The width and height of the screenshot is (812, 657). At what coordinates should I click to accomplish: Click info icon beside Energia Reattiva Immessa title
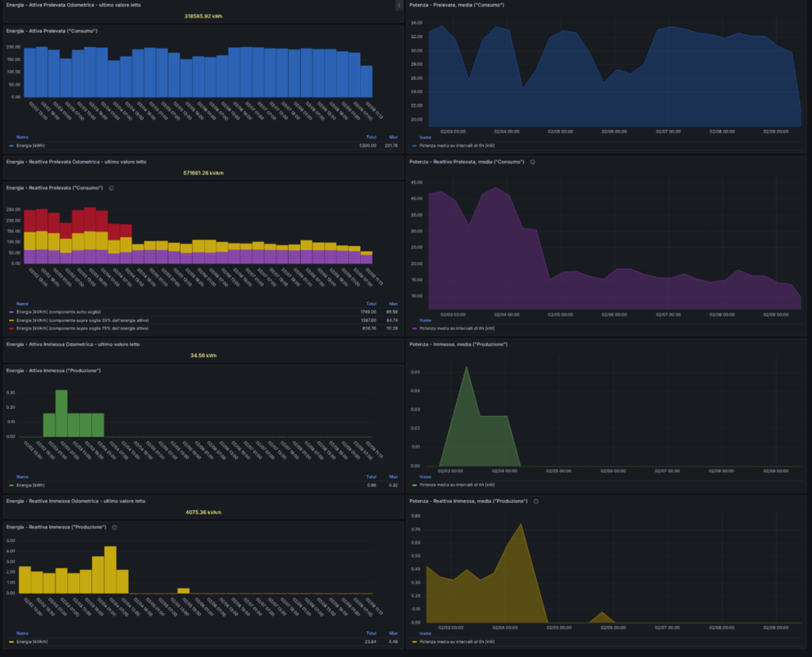pos(115,527)
